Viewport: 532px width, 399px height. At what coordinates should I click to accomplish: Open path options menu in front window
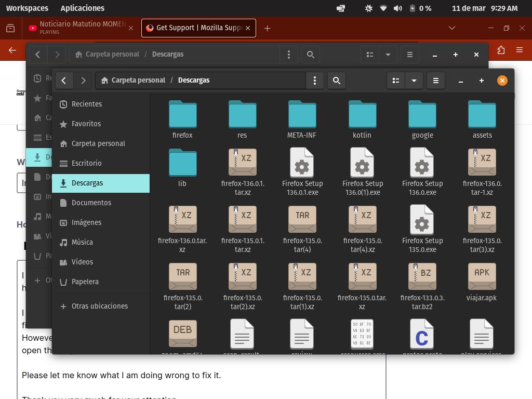(315, 81)
